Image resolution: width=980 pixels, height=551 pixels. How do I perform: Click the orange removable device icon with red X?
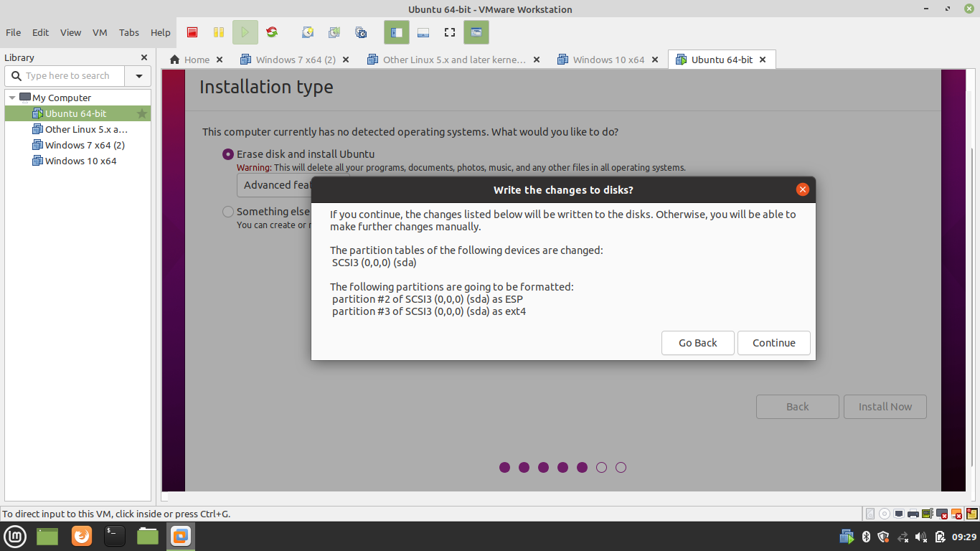tap(956, 514)
